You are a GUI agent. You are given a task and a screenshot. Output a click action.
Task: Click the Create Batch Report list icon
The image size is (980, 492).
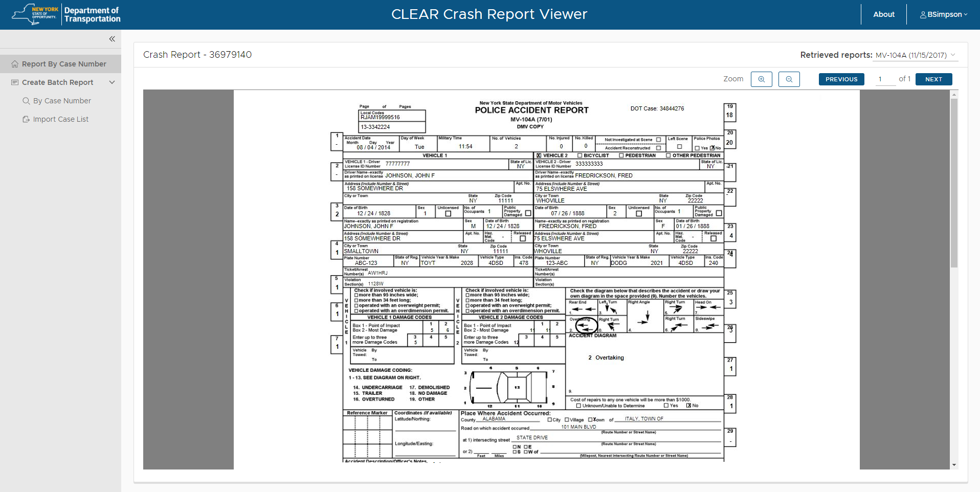click(15, 82)
